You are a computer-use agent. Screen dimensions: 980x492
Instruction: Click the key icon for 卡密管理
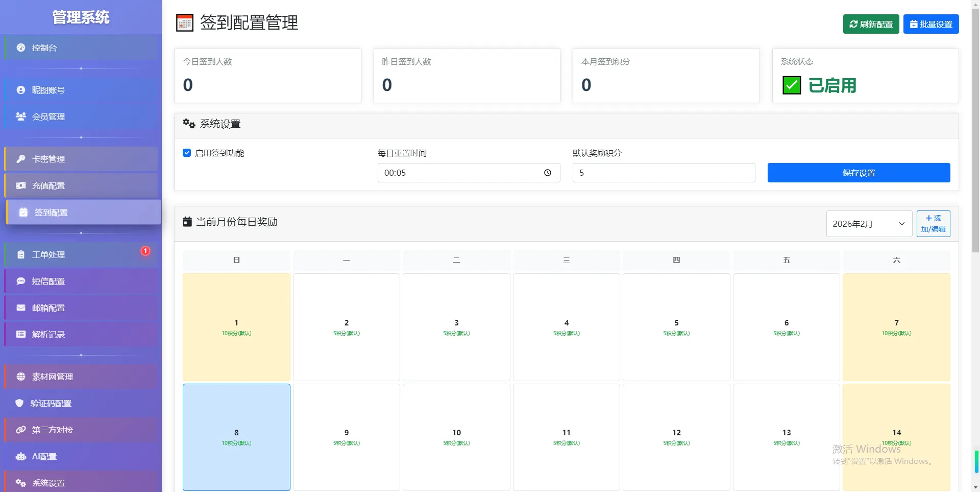[21, 159]
